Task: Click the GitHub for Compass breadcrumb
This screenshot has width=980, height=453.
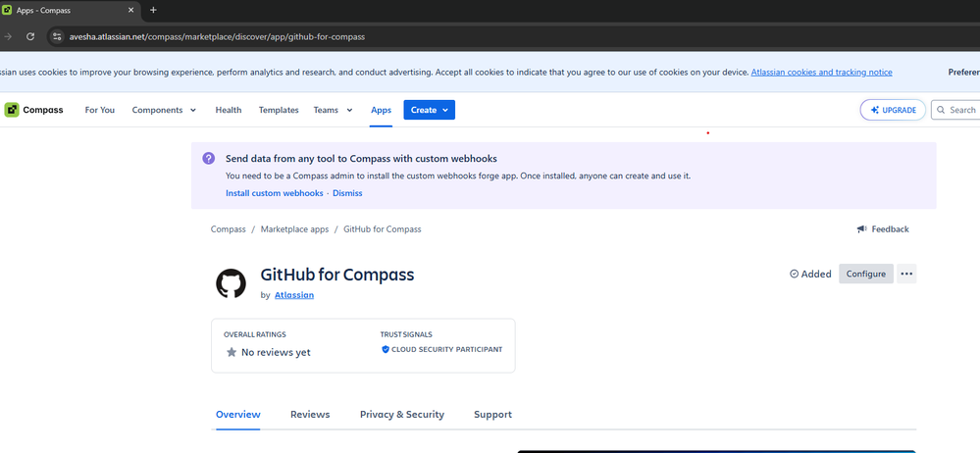Action: 383,229
